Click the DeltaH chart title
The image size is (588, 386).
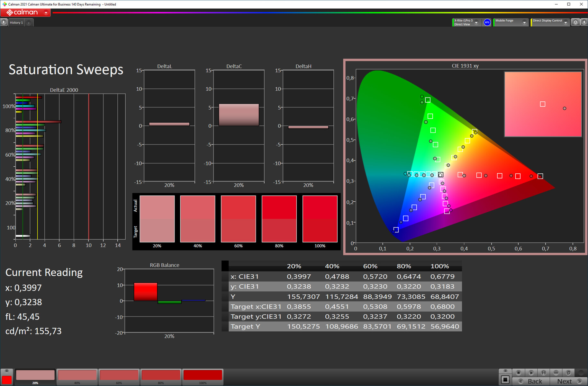pyautogui.click(x=303, y=66)
